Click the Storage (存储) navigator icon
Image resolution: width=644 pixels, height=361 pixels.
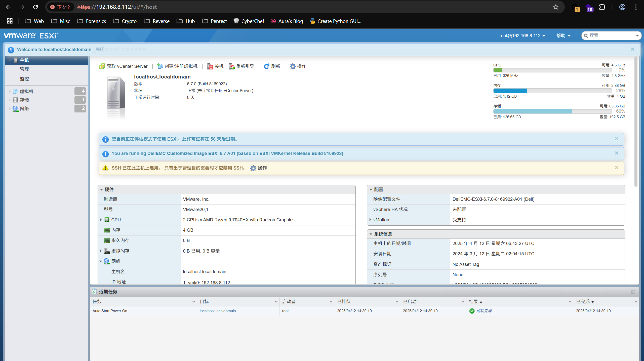pos(15,100)
